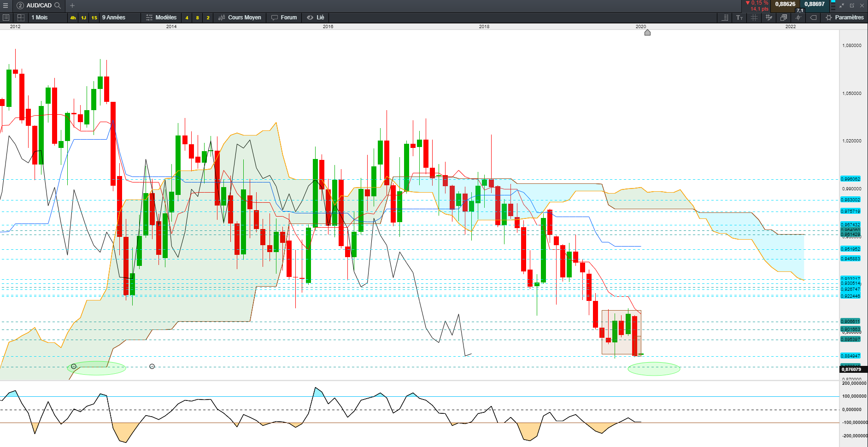This screenshot has height=447, width=868.
Task: Select the 0,983002 horizontal level label
Action: [x=850, y=200]
